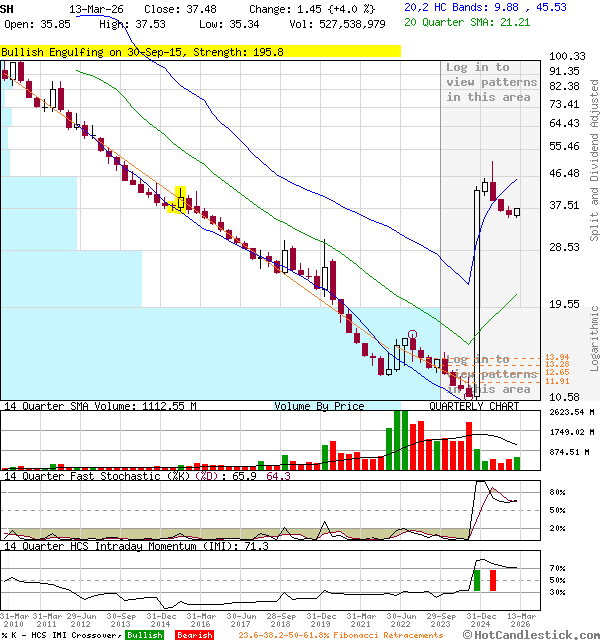
Task: Click the red bar in IMI momentum panel
Action: click(x=493, y=580)
